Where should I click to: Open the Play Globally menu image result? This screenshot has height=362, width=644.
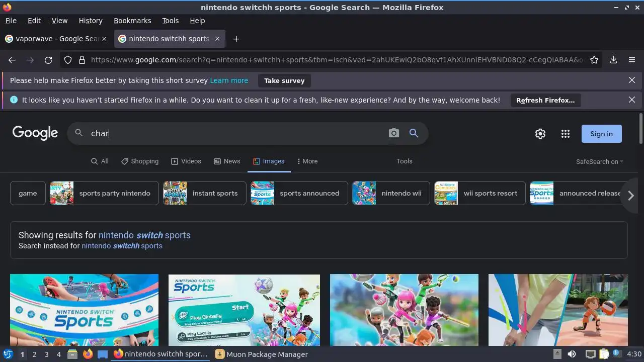pos(244,310)
